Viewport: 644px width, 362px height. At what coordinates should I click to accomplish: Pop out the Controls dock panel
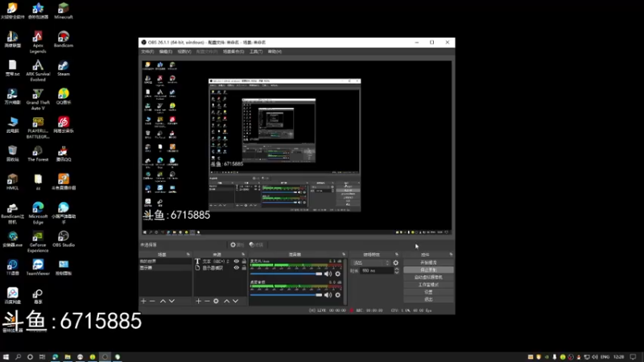[451, 254]
